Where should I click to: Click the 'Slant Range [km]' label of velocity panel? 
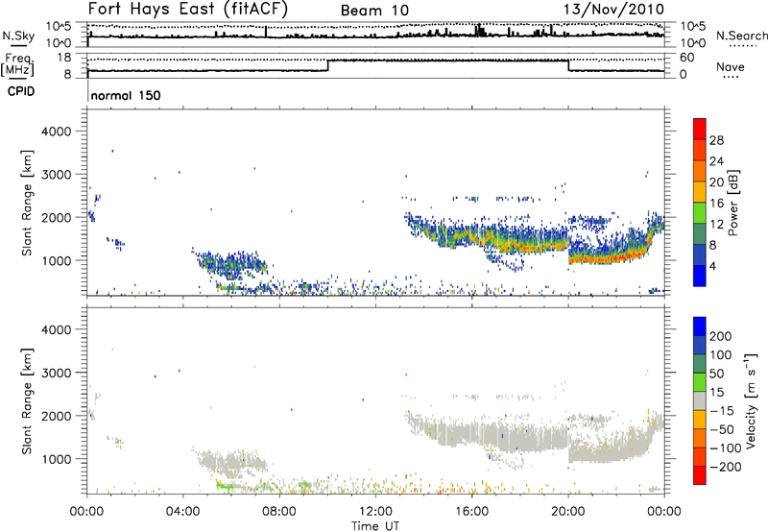coord(27,400)
